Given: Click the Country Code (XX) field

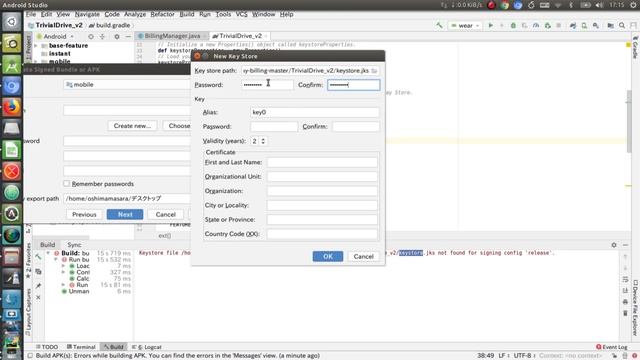Looking at the screenshot, I should pos(322,234).
